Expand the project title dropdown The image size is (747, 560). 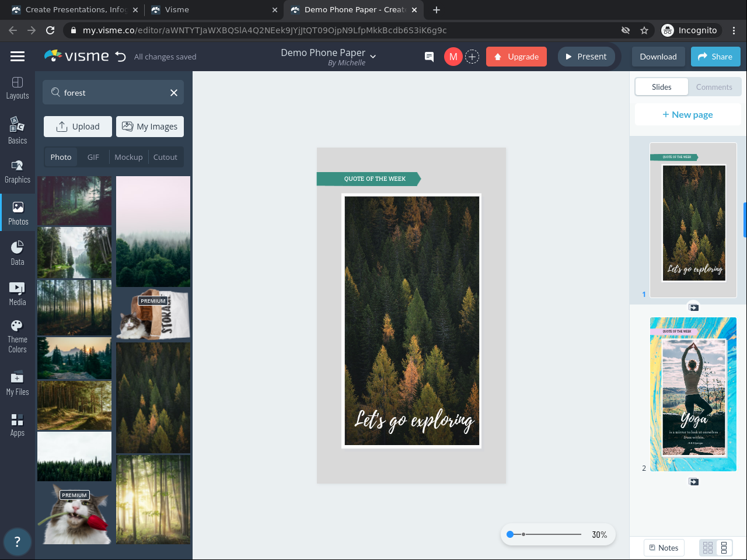[x=373, y=57]
